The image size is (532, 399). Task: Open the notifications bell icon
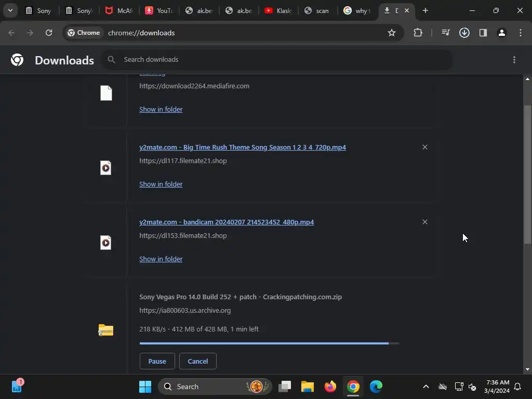517,387
